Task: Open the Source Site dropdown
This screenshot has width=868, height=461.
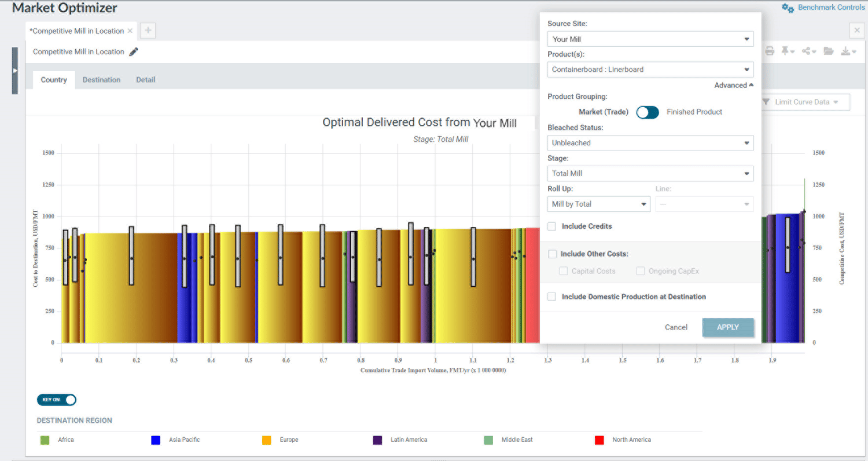Action: tap(650, 39)
